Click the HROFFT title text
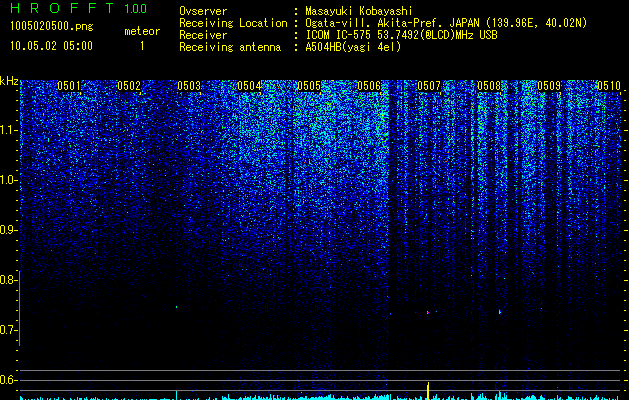 62,8
